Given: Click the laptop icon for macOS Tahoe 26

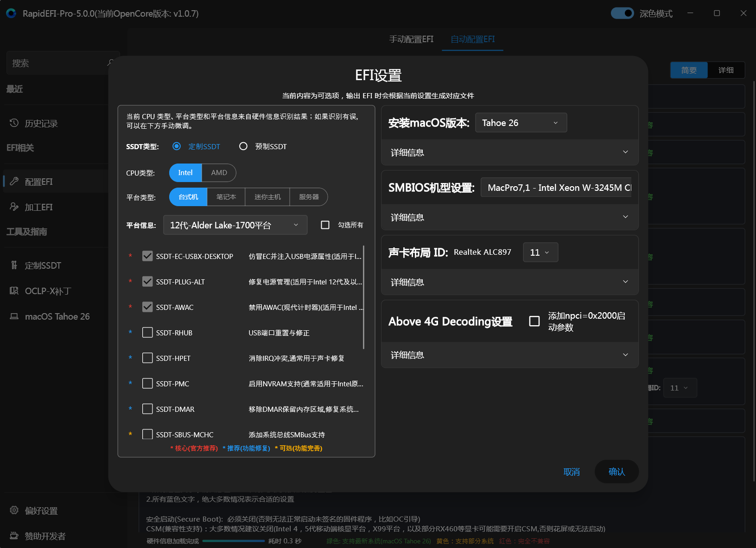Looking at the screenshot, I should [x=14, y=316].
